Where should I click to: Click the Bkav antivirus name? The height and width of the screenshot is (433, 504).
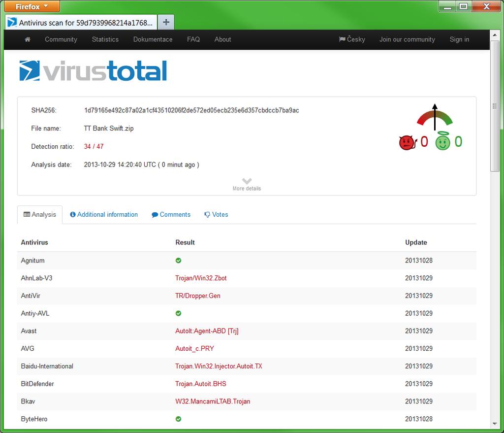click(28, 401)
